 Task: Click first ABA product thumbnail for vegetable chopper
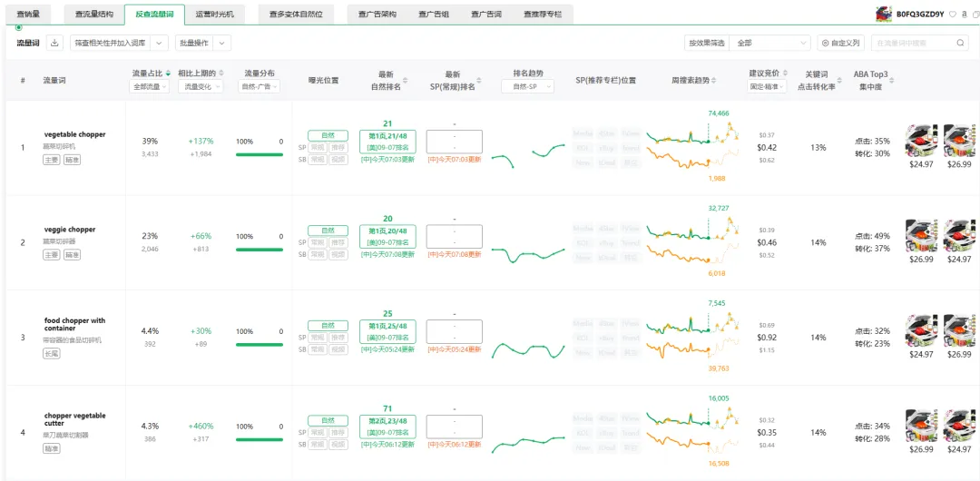click(x=921, y=140)
